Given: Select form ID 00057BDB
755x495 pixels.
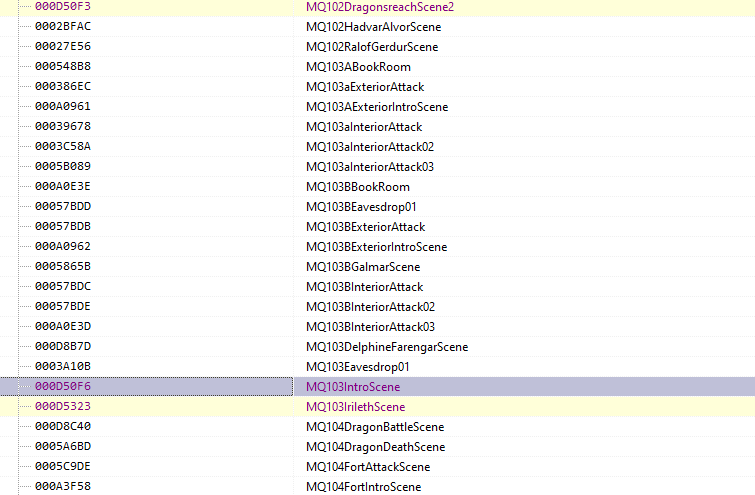Looking at the screenshot, I should coord(63,226).
